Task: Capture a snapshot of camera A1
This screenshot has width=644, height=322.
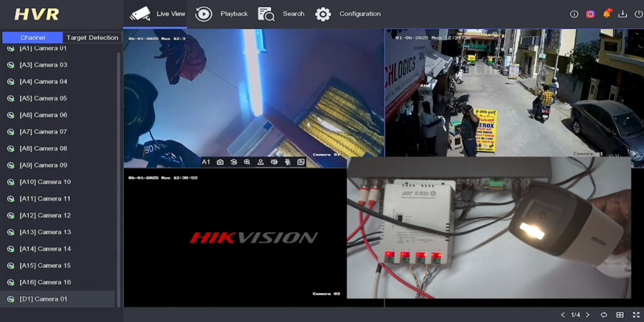Action: pos(220,162)
